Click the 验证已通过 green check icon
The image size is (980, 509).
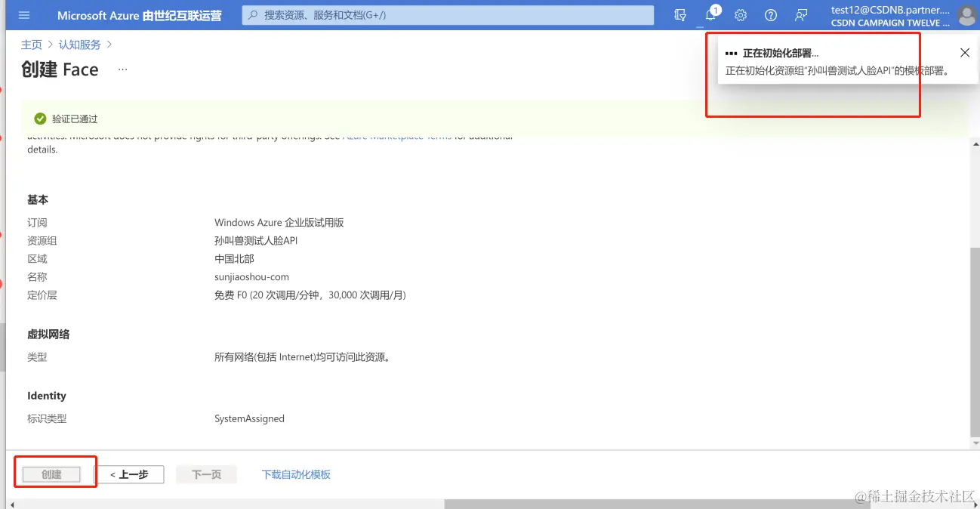[x=40, y=119]
